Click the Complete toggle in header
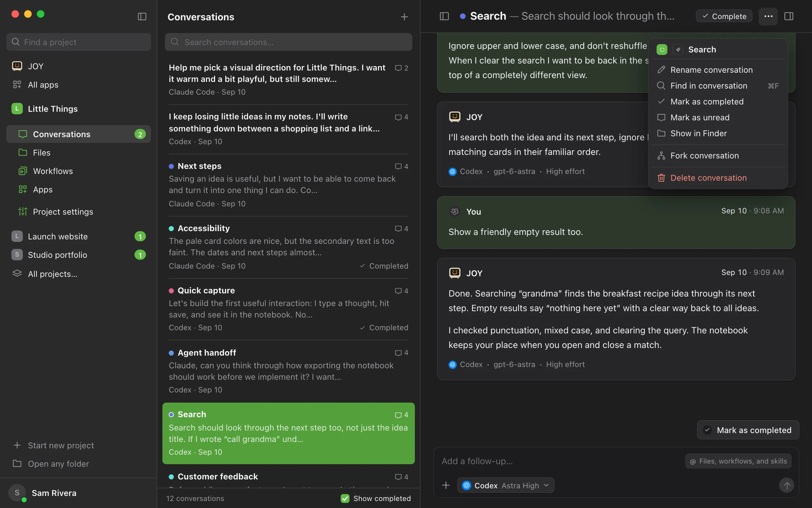The image size is (812, 508). [724, 16]
